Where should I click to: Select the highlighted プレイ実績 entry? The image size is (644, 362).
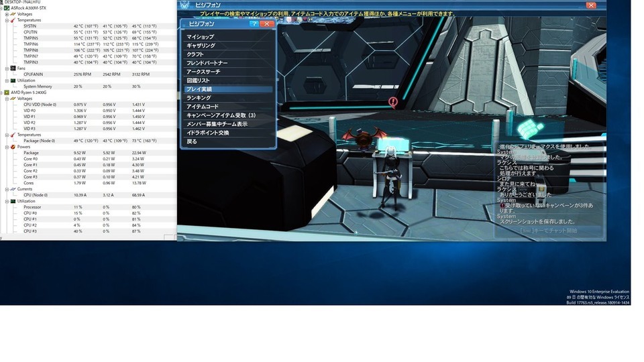coord(228,89)
